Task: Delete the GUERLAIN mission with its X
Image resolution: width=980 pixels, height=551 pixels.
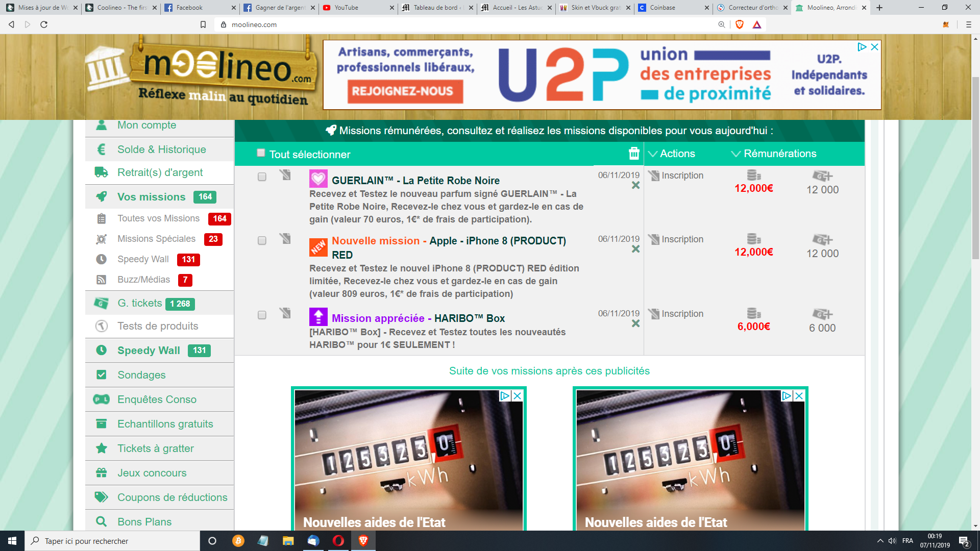Action: pos(635,185)
